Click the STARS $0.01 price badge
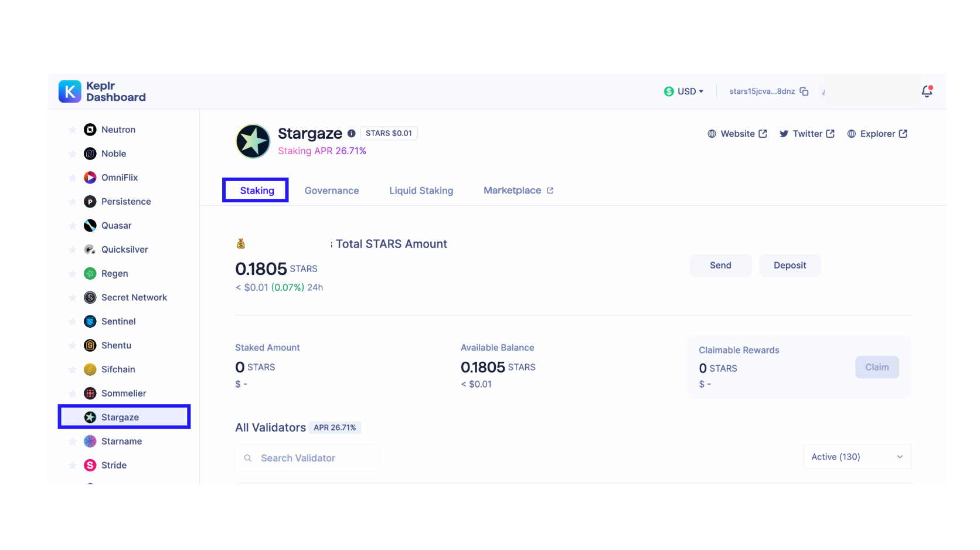This screenshot has height=550, width=980. coord(389,133)
